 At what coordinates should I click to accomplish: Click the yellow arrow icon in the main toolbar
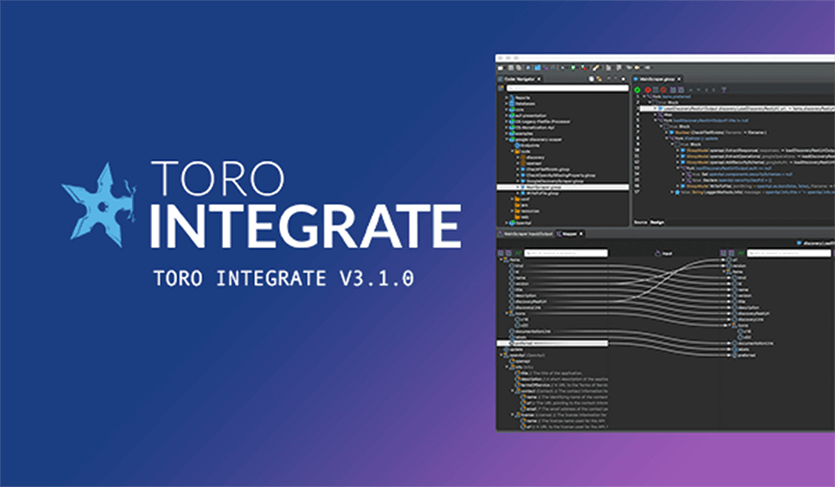636,68
